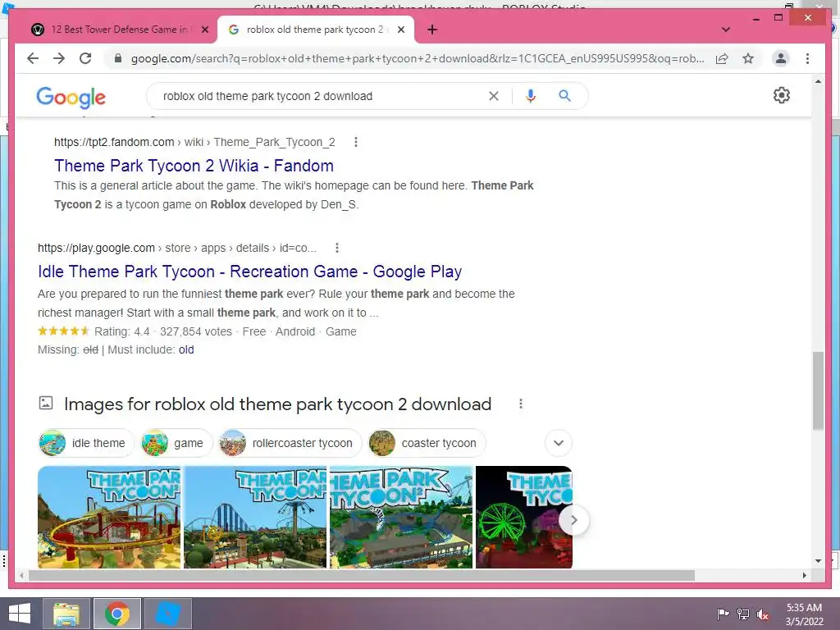Submit search with magnifying glass icon
The image size is (840, 630).
pyautogui.click(x=564, y=96)
